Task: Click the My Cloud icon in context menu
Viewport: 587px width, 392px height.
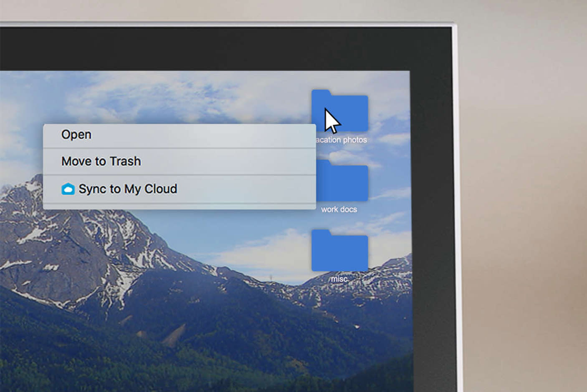Action: [x=68, y=189]
